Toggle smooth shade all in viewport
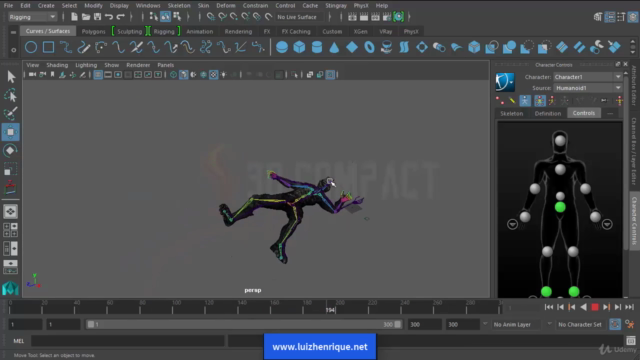 click(x=184, y=75)
